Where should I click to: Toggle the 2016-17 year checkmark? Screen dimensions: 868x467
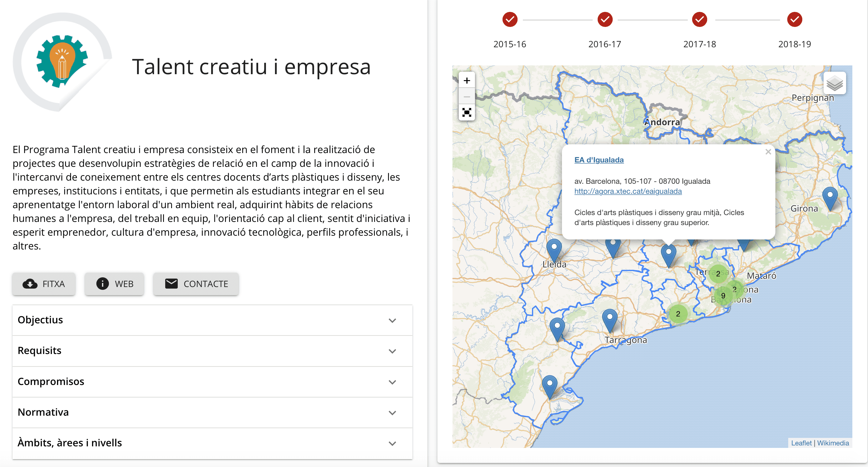click(x=605, y=19)
